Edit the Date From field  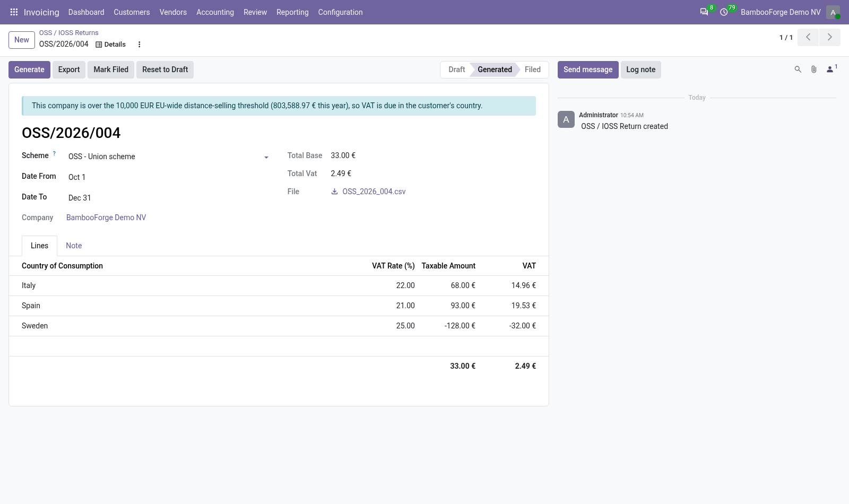point(169,177)
